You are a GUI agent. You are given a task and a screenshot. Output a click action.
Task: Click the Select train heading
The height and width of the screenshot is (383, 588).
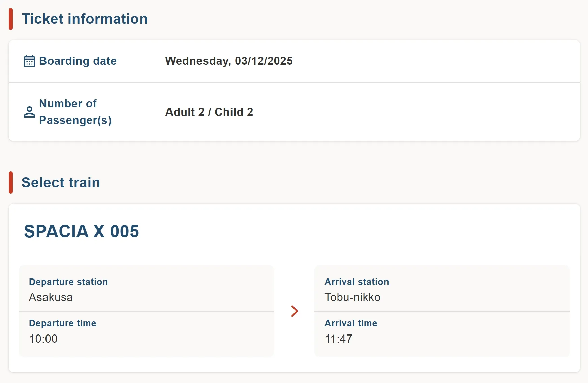point(61,183)
